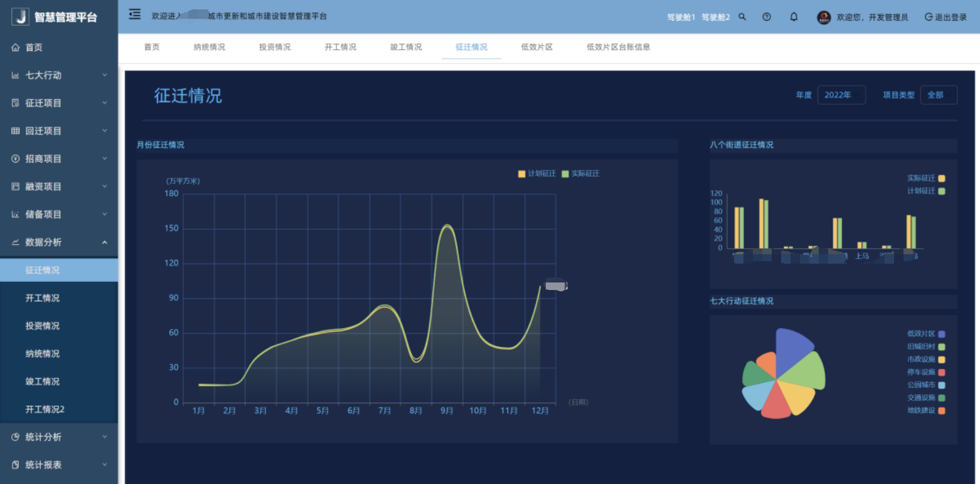Toggle 公园城市 legend in pie chart

(926, 385)
